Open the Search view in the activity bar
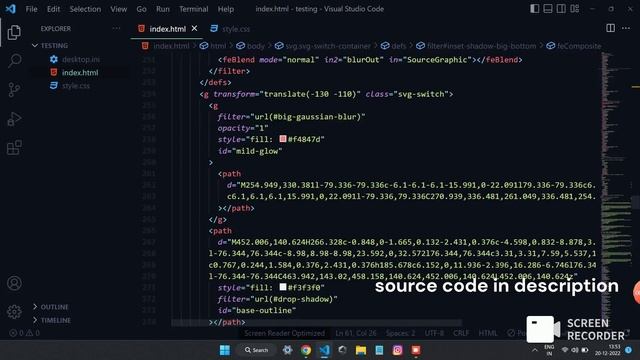This screenshot has height=360, width=640. (x=14, y=61)
